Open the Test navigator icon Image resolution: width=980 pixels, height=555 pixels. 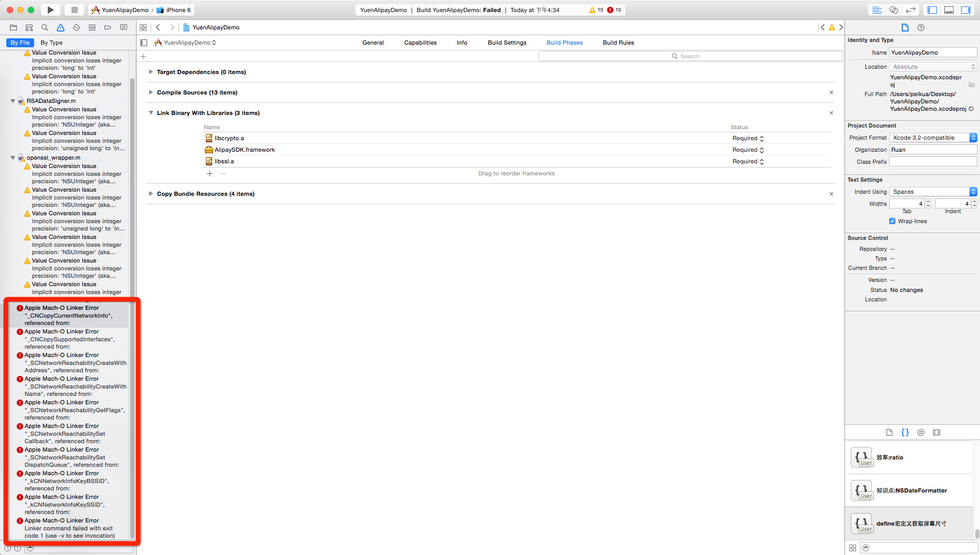click(x=77, y=27)
